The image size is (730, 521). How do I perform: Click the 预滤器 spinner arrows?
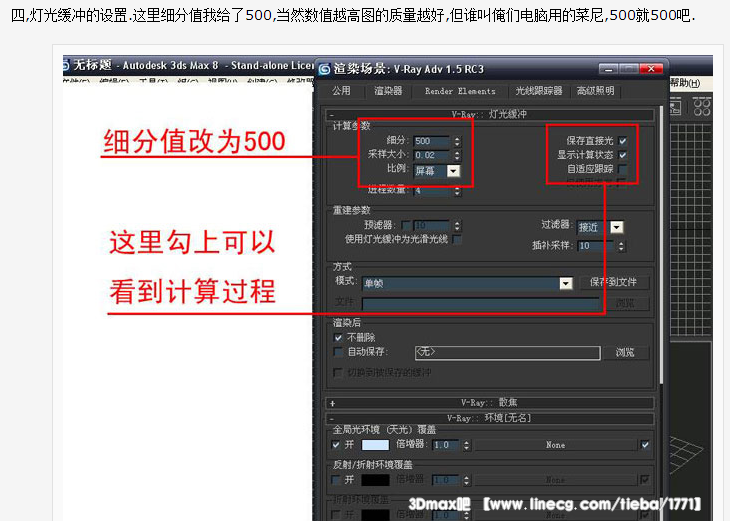click(x=457, y=226)
